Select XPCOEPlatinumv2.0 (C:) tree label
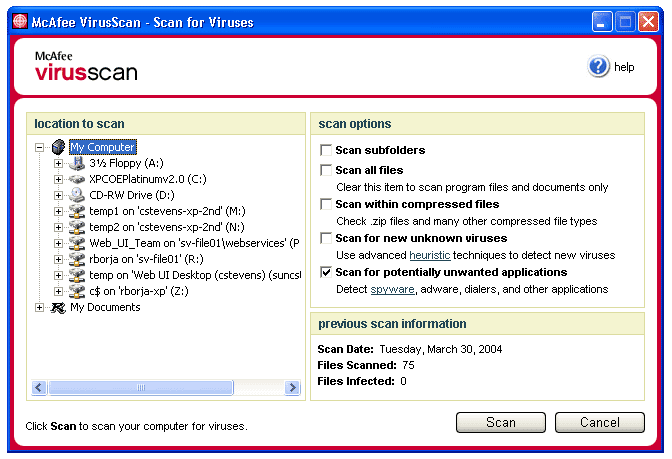Image resolution: width=672 pixels, height=459 pixels. click(x=148, y=179)
